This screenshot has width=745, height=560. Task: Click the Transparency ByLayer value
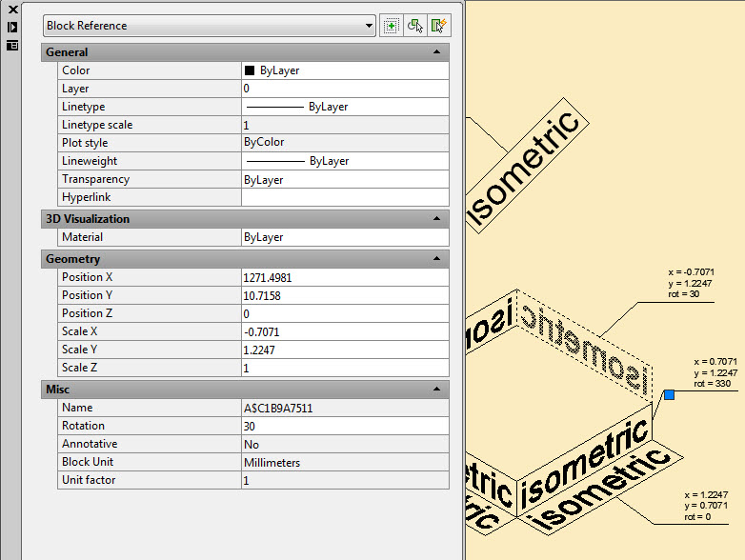coord(345,180)
